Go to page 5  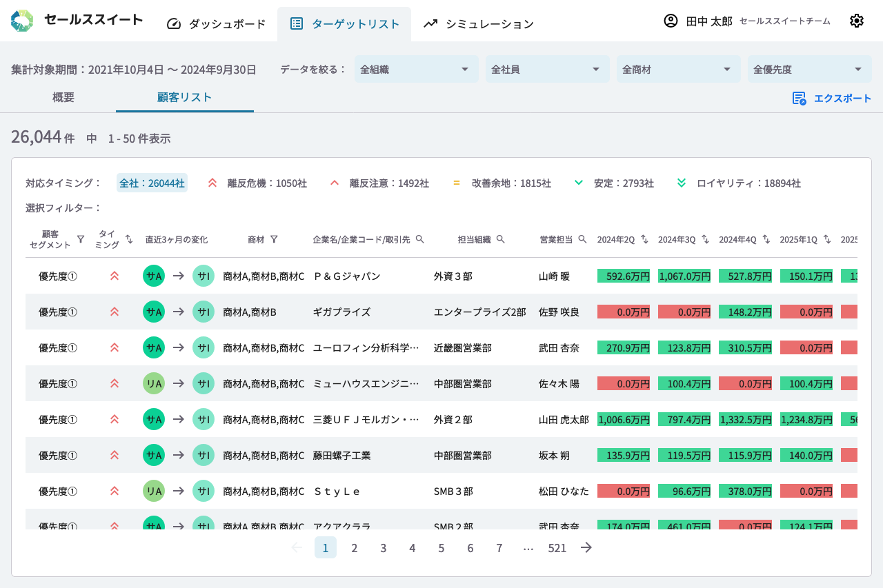(441, 547)
